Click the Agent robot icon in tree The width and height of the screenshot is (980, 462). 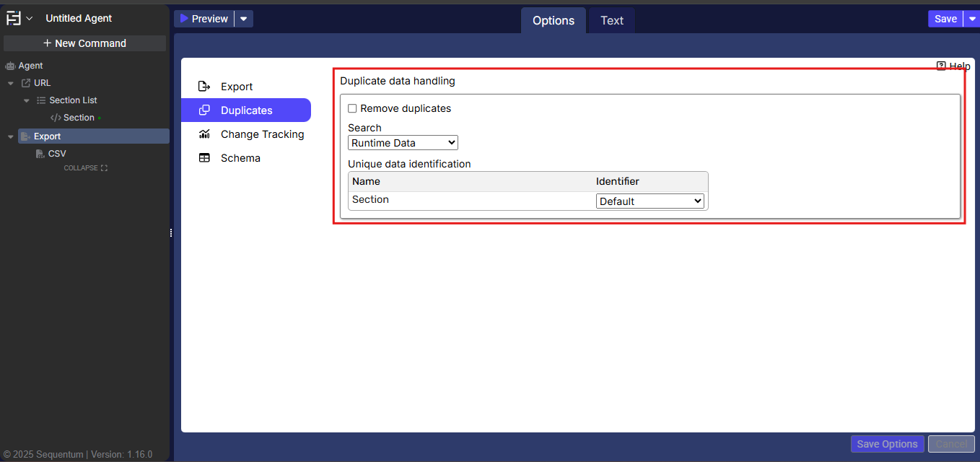(x=10, y=66)
